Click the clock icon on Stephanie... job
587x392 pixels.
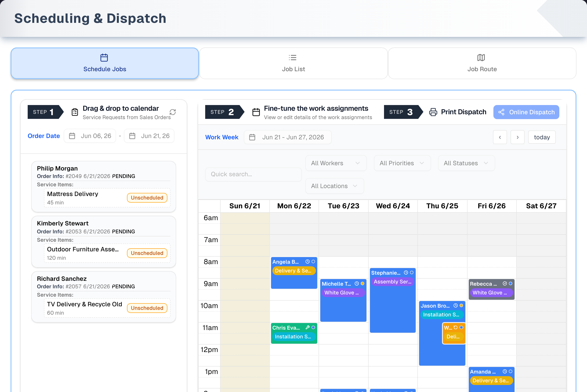pyautogui.click(x=406, y=272)
